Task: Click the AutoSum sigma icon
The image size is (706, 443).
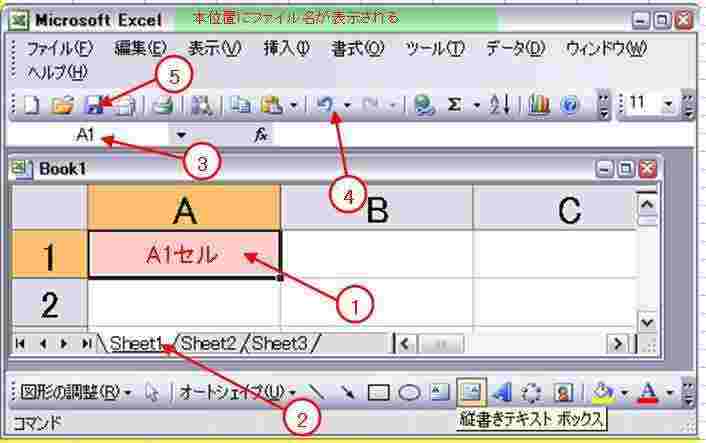Action: (454, 103)
